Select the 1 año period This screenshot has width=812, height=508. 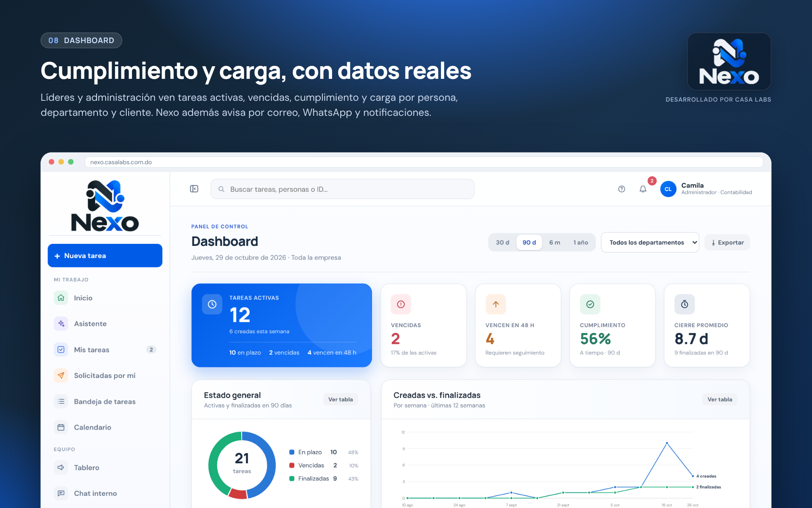coord(581,242)
